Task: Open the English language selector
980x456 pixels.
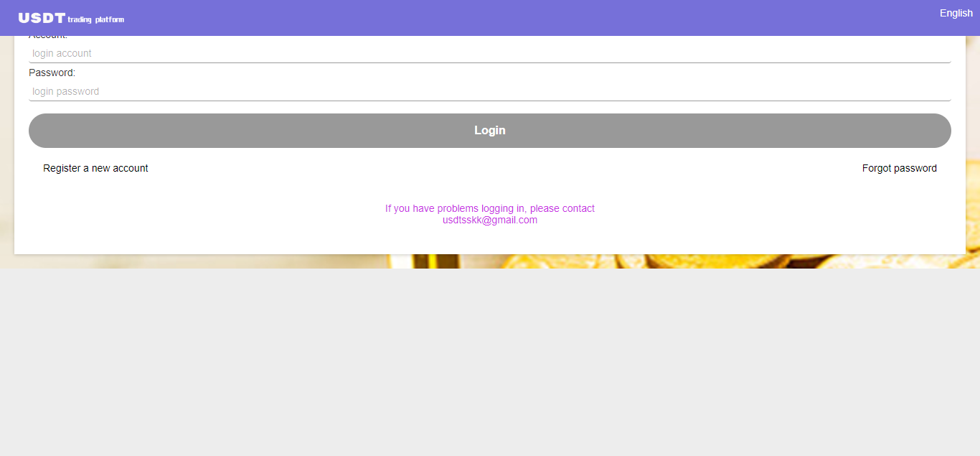Action: (x=956, y=13)
